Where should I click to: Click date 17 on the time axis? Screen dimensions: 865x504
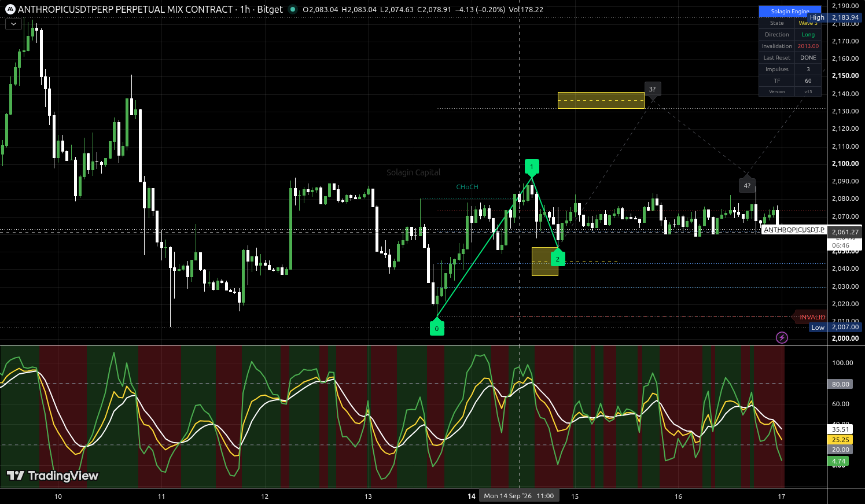(x=782, y=496)
